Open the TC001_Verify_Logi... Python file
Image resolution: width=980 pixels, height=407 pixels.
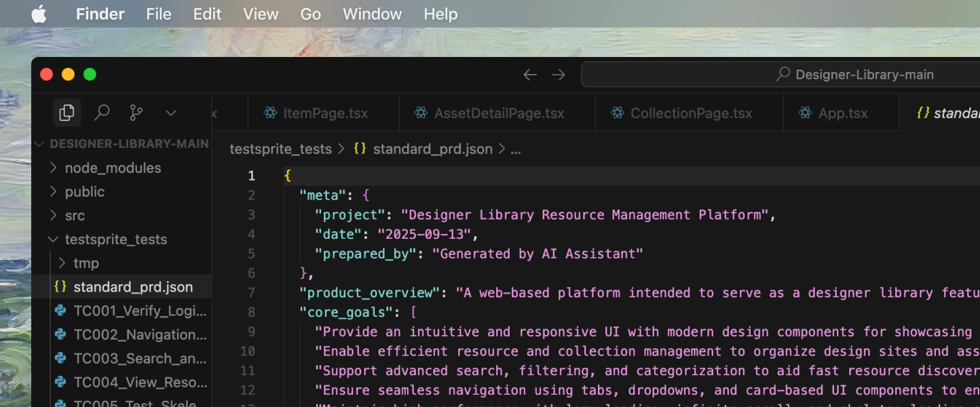(x=121, y=311)
